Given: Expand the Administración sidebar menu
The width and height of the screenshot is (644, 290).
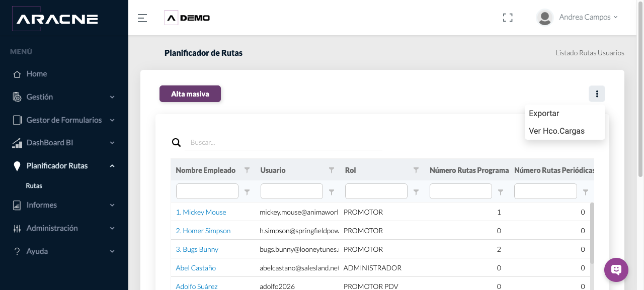Looking at the screenshot, I should [64, 228].
